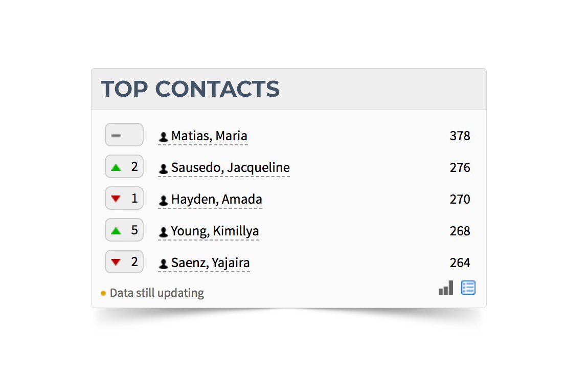Click the Data still updating text
This screenshot has width=588, height=370.
tap(157, 293)
